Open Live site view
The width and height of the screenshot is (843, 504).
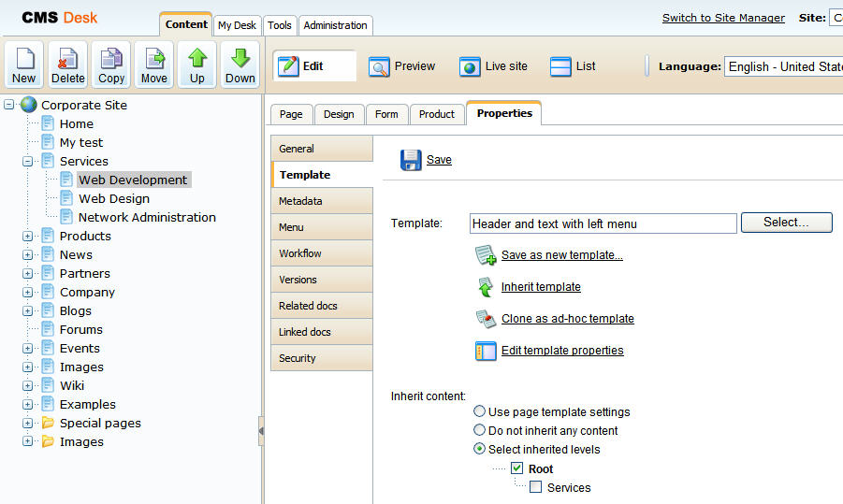click(x=493, y=66)
